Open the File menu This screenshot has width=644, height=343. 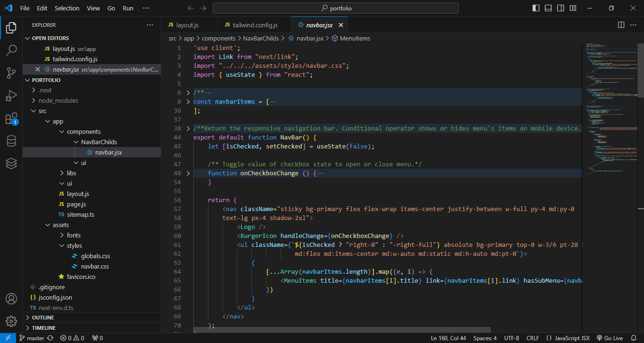pos(25,8)
